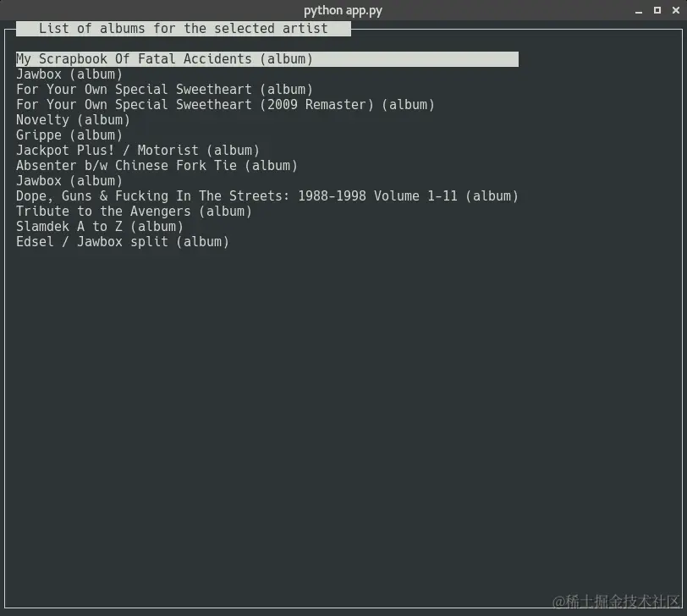Select the Jawbox (album) row under Absenter
The height and width of the screenshot is (616, 687).
(69, 181)
